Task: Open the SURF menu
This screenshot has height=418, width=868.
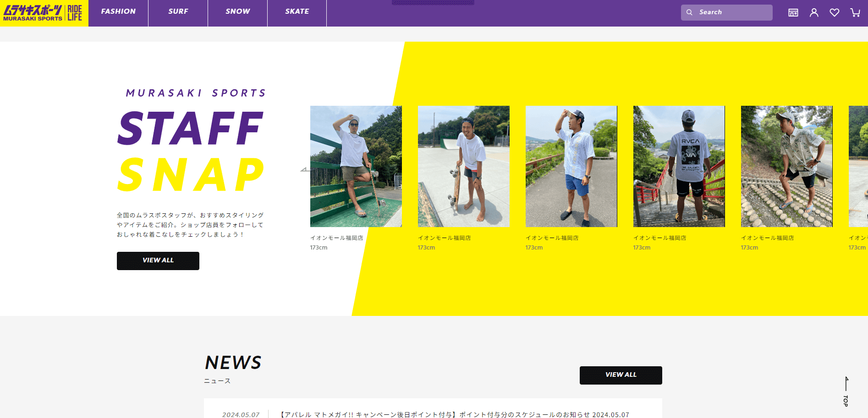Action: (x=178, y=11)
